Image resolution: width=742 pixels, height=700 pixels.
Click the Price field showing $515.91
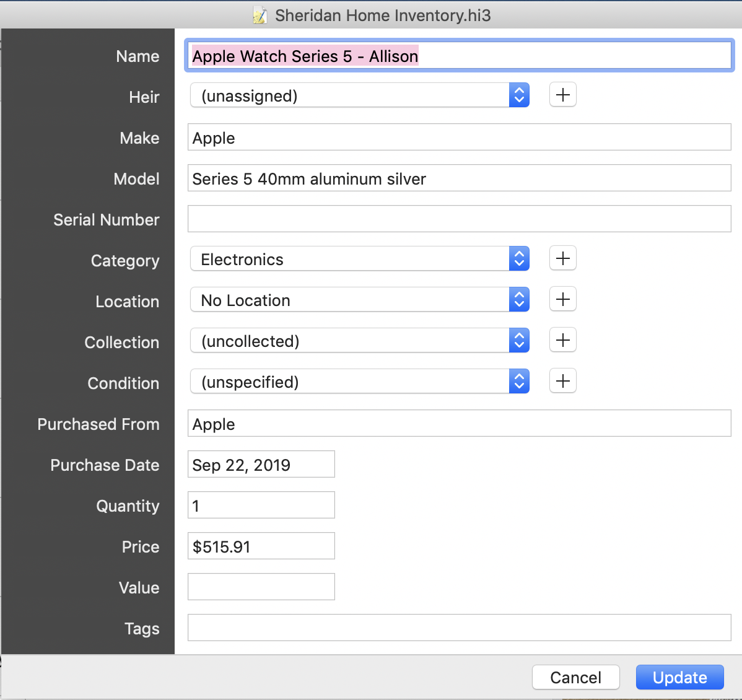pos(261,546)
